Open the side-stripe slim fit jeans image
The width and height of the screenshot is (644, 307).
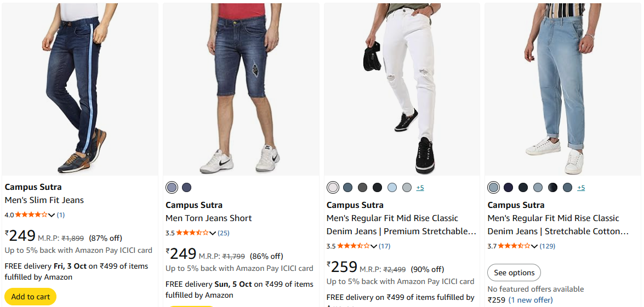[x=80, y=89]
